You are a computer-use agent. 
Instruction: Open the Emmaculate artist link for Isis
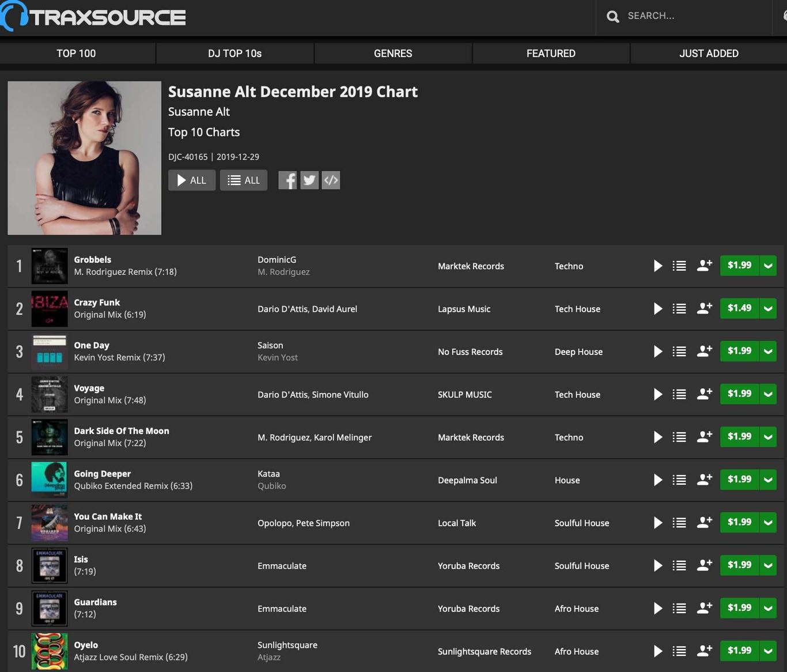pyautogui.click(x=282, y=566)
